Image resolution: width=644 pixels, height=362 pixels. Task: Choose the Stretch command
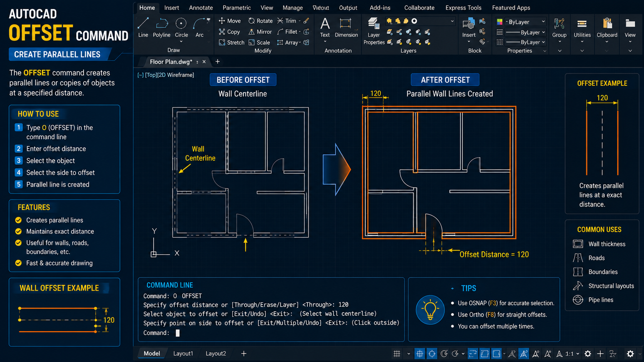[231, 42]
